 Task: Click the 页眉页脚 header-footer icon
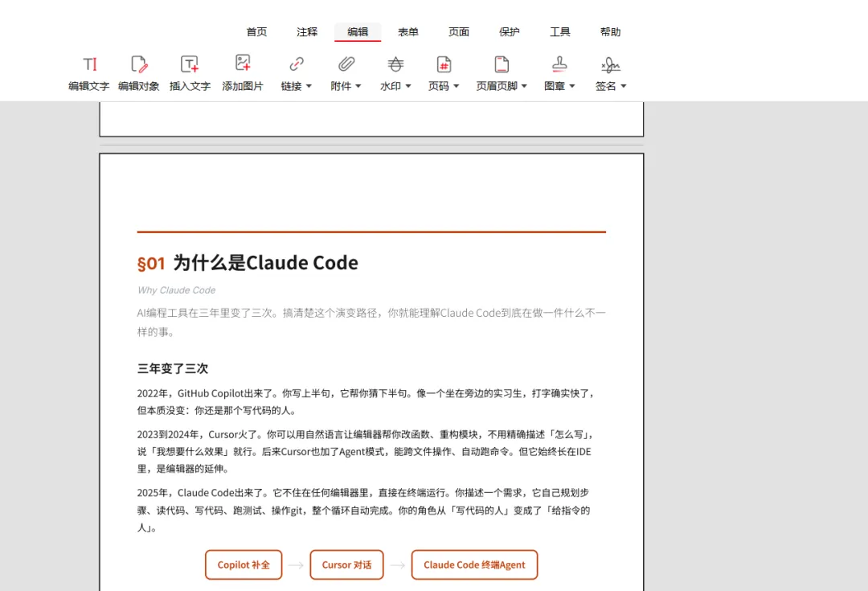tap(502, 64)
